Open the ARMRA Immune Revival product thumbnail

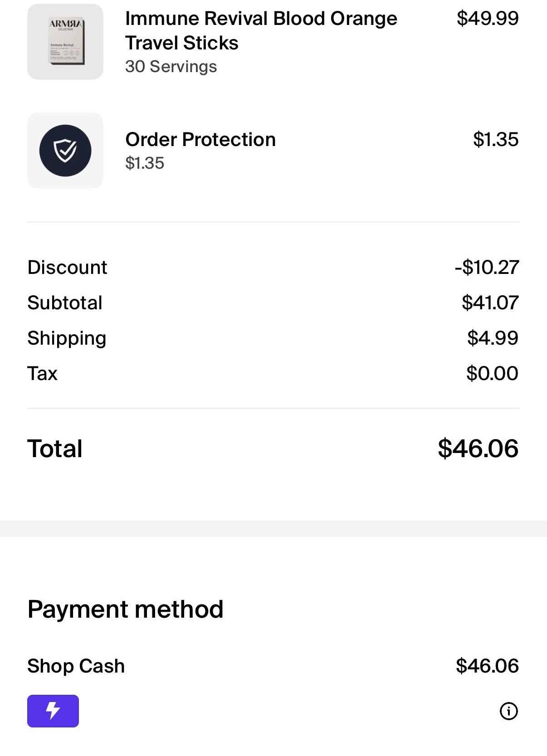65,42
